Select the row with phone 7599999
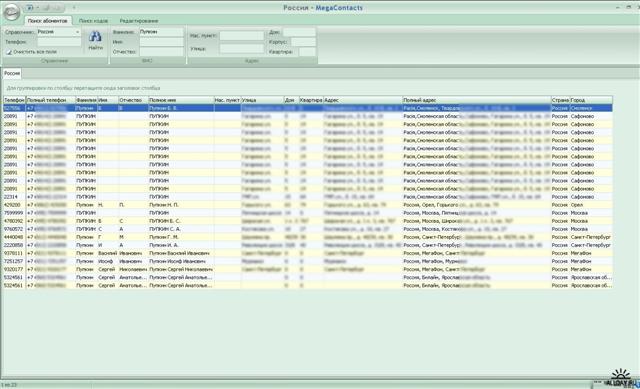This screenshot has width=640, height=389. pos(308,213)
